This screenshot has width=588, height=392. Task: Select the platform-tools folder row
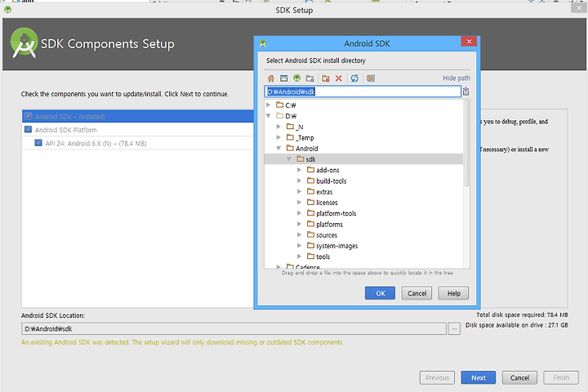[x=363, y=213]
